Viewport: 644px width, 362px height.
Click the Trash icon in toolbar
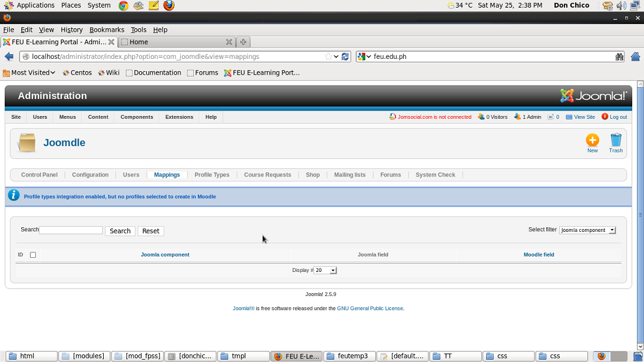pos(616,140)
